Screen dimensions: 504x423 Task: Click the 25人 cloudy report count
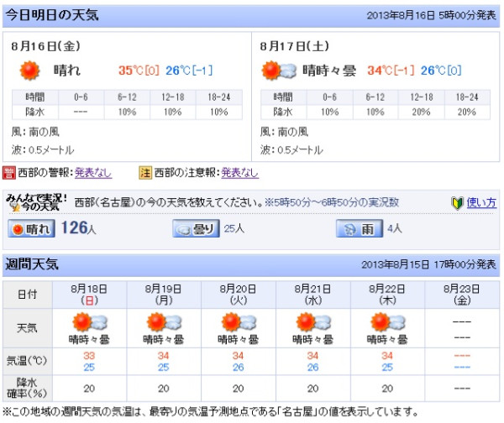tap(234, 228)
